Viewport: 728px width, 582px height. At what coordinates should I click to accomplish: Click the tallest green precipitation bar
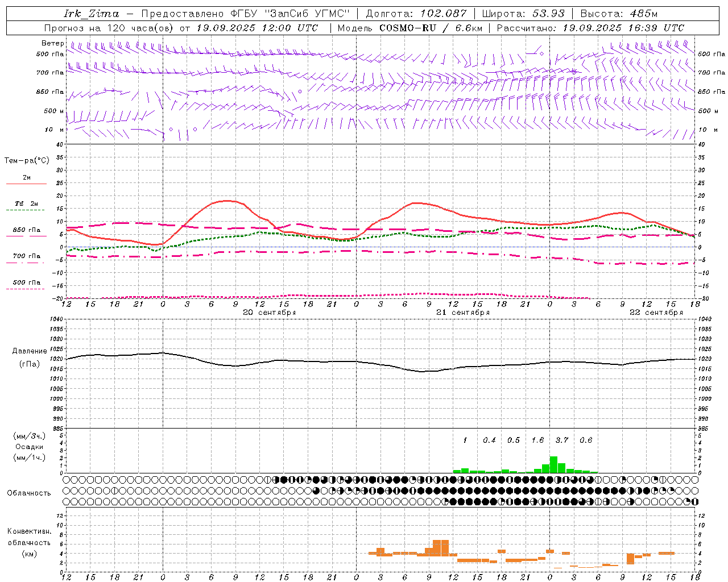pos(553,464)
